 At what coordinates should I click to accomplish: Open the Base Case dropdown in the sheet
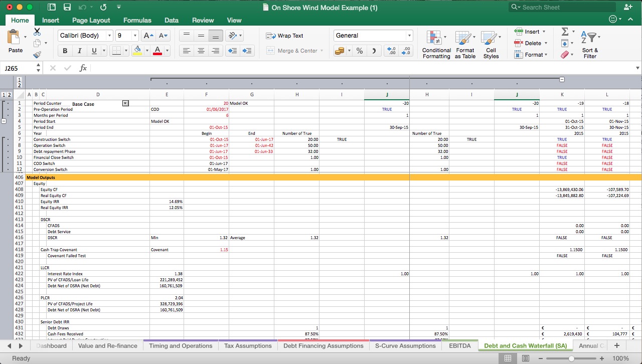pyautogui.click(x=125, y=103)
